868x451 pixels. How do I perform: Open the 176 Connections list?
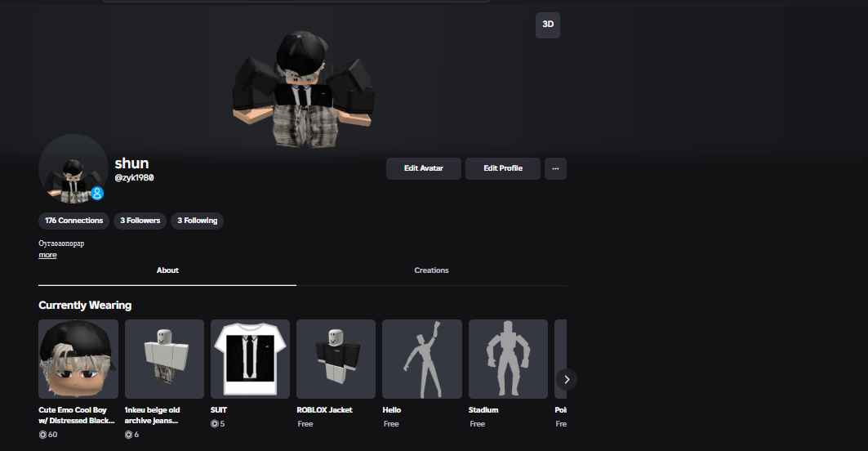pos(73,221)
